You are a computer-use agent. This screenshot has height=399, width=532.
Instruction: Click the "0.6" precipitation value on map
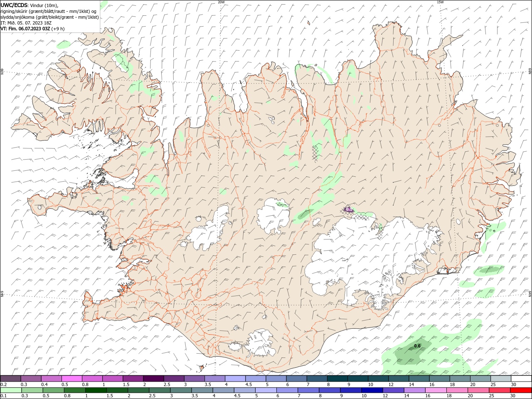pos(418,346)
